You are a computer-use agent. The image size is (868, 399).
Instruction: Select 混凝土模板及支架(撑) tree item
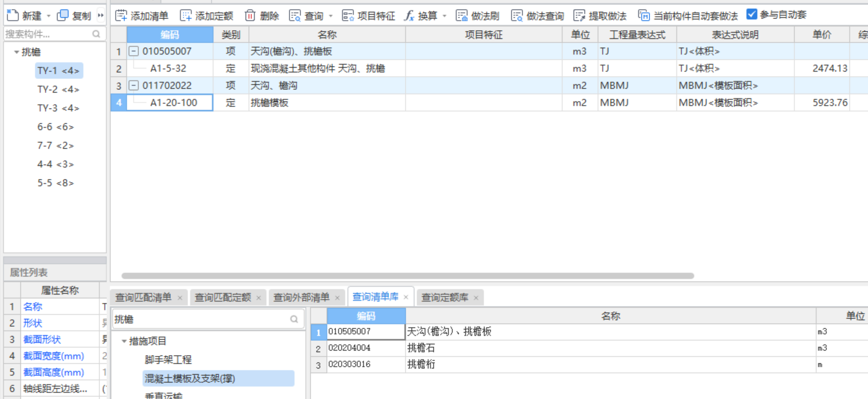pos(218,378)
